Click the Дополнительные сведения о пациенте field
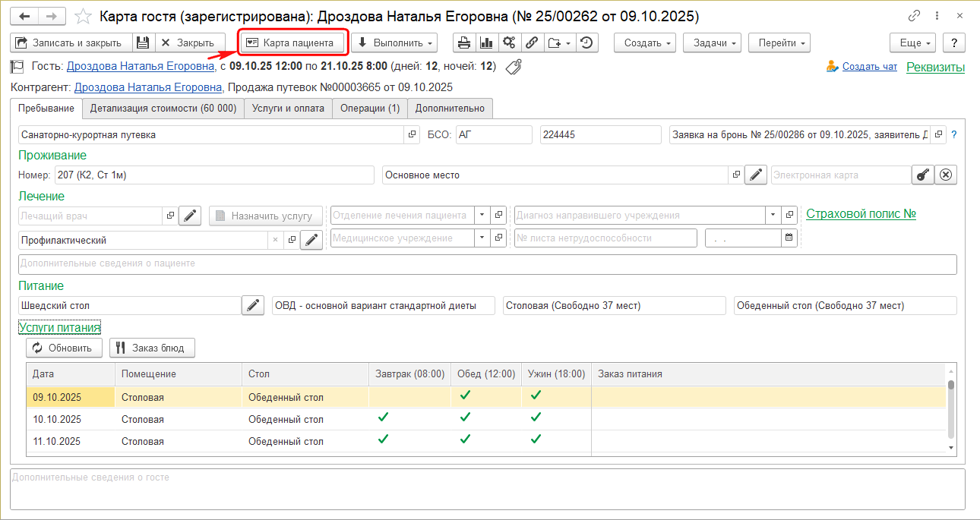 [486, 264]
